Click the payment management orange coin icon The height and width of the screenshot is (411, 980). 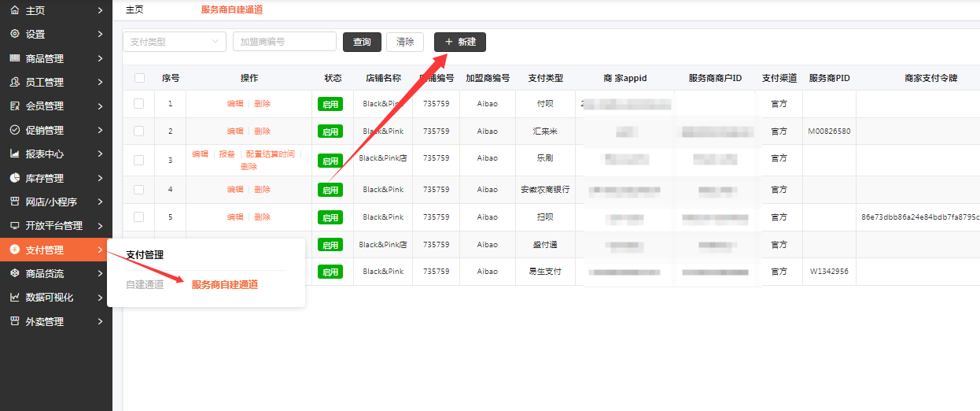[x=14, y=250]
